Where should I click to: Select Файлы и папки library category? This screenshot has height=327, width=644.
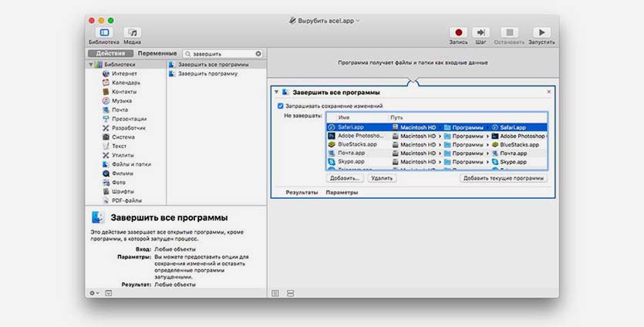[131, 164]
